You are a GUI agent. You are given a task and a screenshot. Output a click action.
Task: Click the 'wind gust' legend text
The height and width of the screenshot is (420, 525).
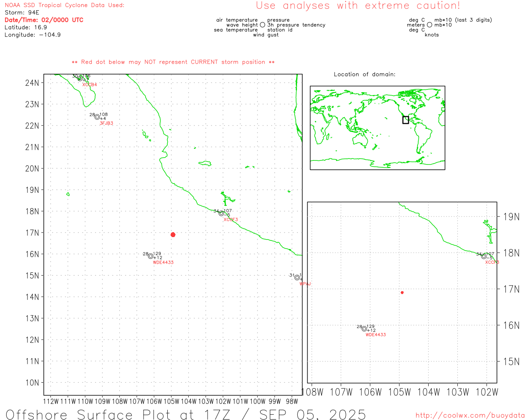coord(266,35)
